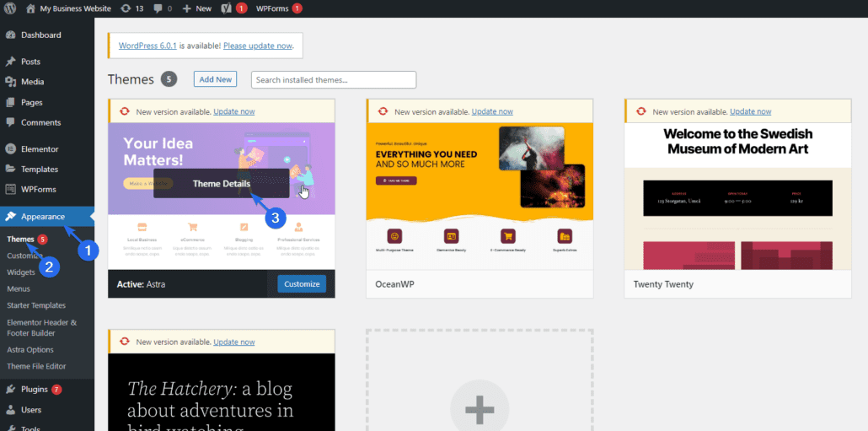Click the Comments icon in sidebar

(10, 123)
